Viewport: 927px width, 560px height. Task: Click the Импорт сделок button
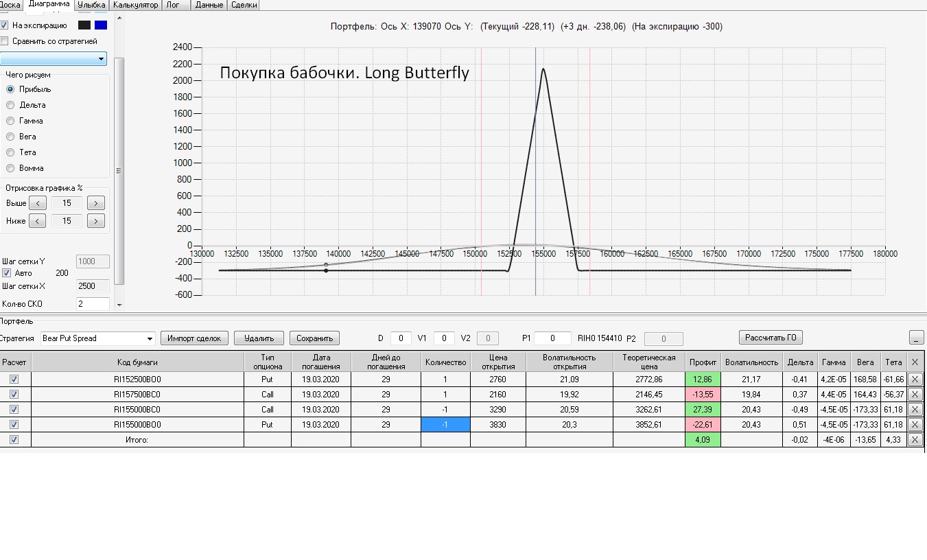[195, 338]
